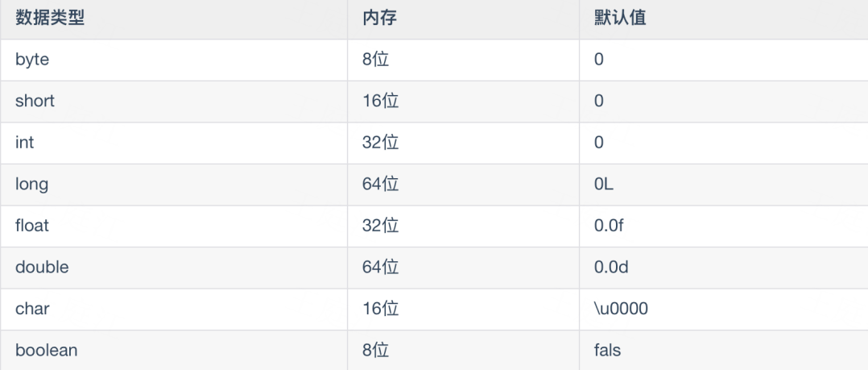Select the int data type cell
This screenshot has height=370, width=868.
pos(174,143)
